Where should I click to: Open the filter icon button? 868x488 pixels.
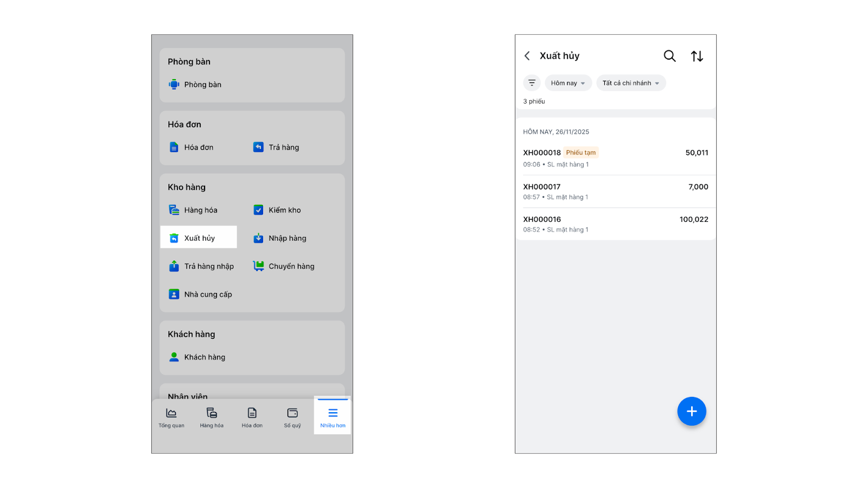pyautogui.click(x=532, y=83)
